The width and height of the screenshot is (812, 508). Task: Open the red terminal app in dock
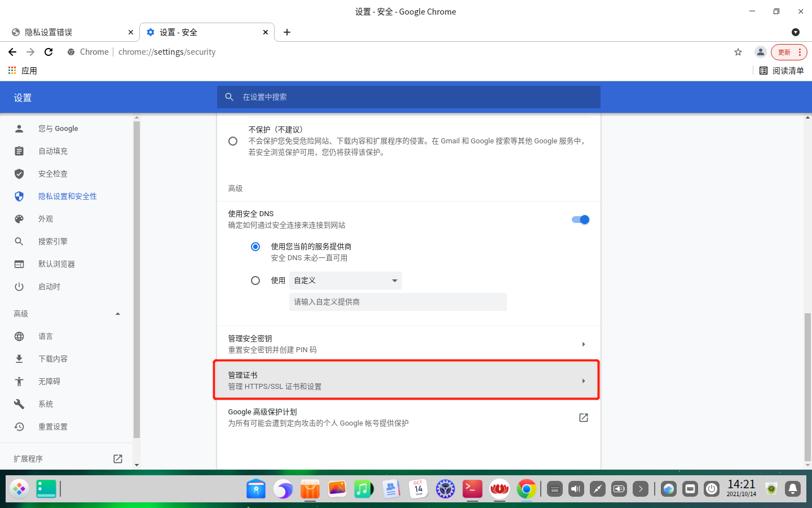473,489
